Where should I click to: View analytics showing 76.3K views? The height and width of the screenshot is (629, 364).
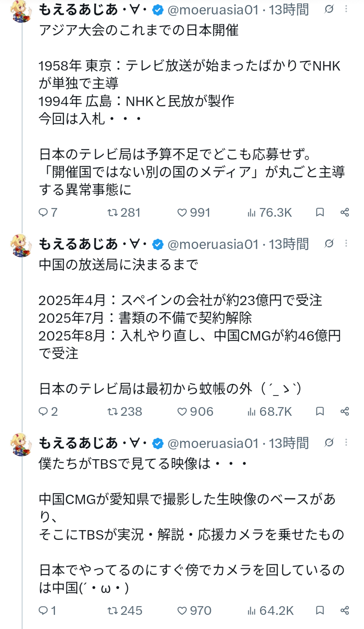click(x=270, y=212)
